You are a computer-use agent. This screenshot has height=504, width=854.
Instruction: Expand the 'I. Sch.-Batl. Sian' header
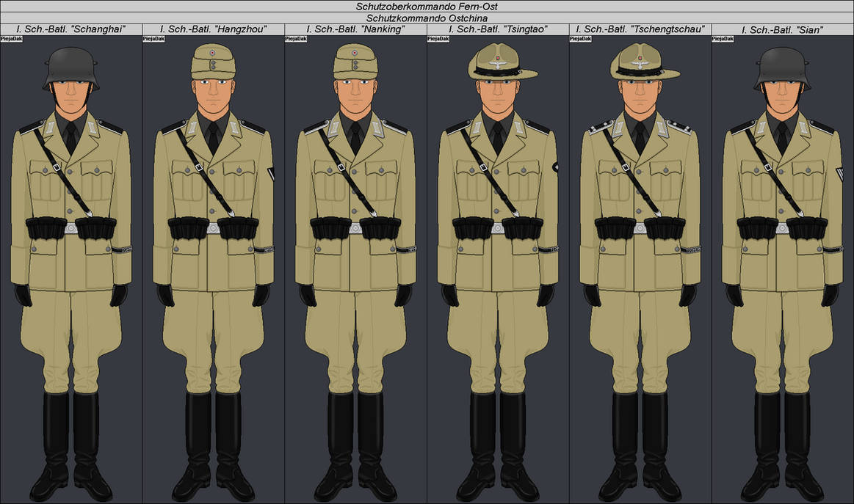[783, 31]
